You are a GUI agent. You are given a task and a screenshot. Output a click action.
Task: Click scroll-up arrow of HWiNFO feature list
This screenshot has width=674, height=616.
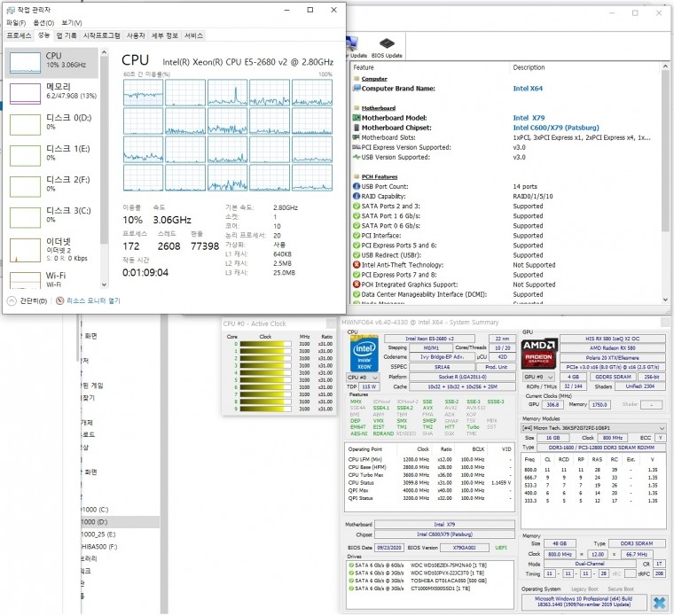tap(665, 66)
